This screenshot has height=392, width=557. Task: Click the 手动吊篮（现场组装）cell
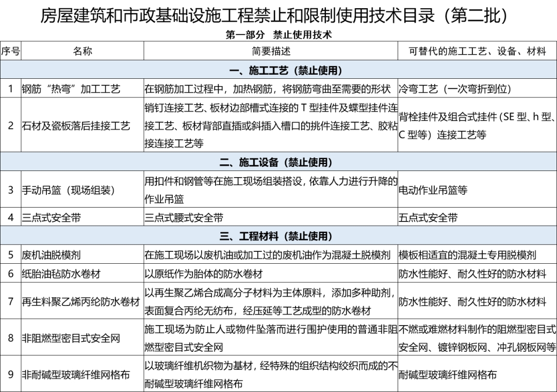tap(68, 190)
